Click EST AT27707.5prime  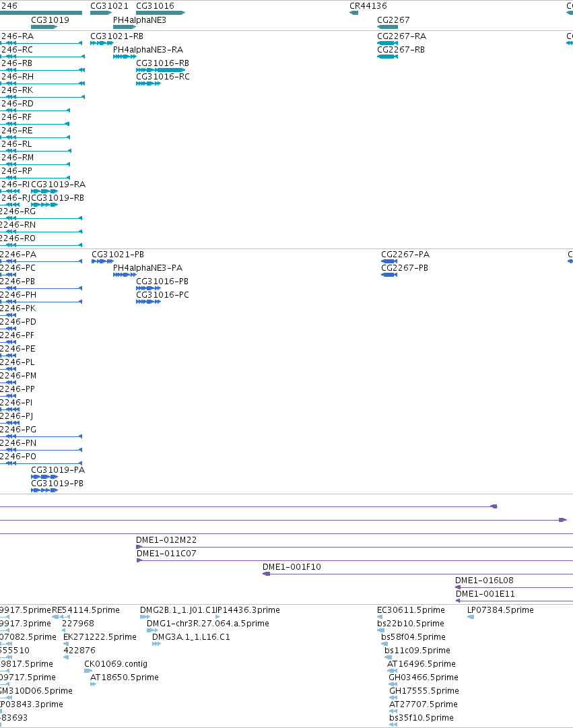point(424,704)
